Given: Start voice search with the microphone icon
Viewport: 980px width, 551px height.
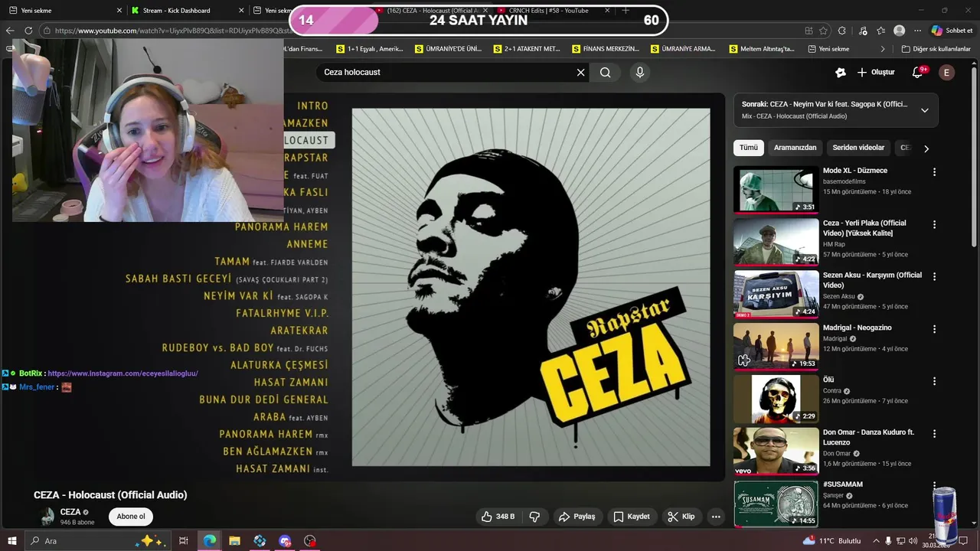Looking at the screenshot, I should coord(640,72).
